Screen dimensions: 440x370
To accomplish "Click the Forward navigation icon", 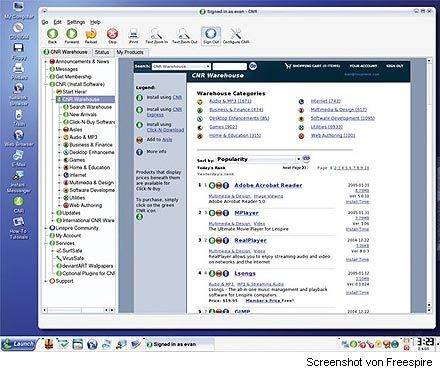I will click(71, 34).
